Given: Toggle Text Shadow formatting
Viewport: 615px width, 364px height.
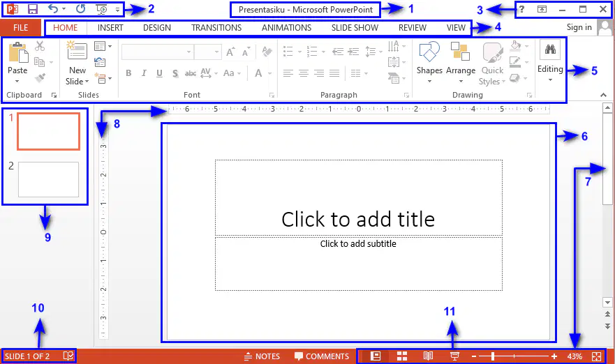Looking at the screenshot, I should click(175, 73).
